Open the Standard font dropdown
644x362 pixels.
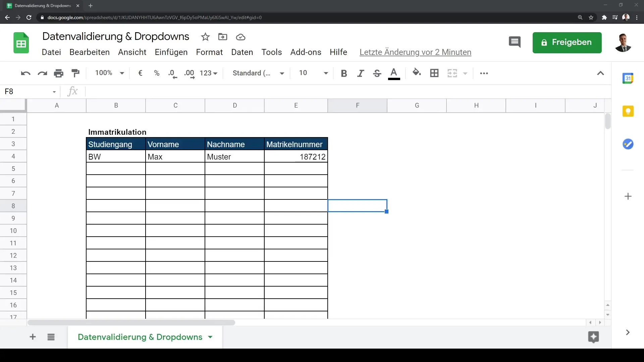coord(258,73)
